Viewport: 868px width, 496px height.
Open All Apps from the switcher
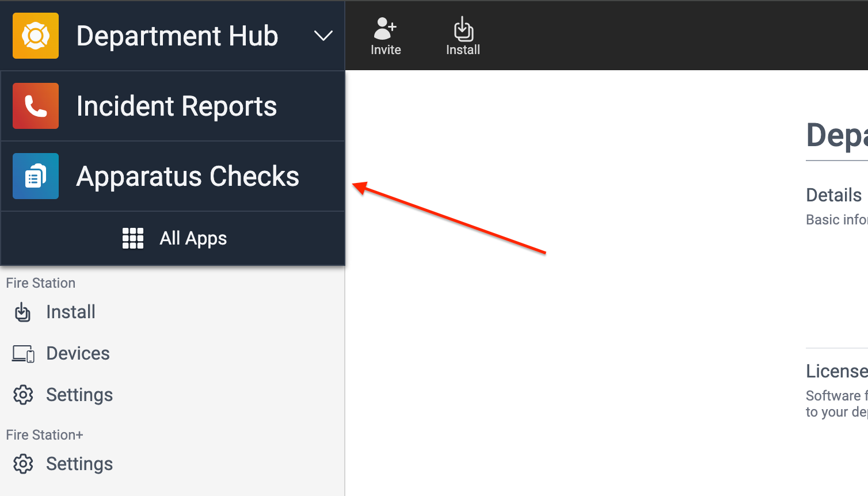point(173,238)
